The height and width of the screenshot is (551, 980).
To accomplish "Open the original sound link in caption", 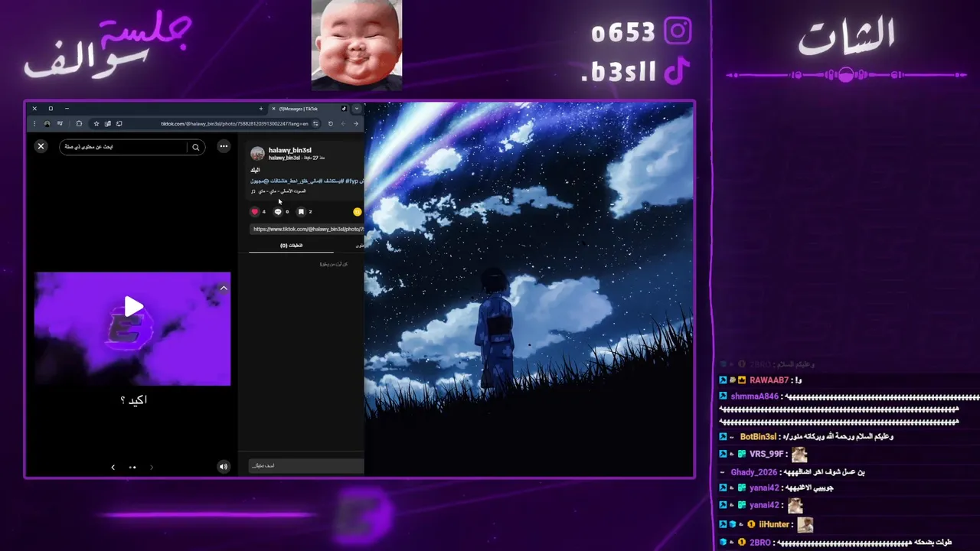I will [283, 191].
